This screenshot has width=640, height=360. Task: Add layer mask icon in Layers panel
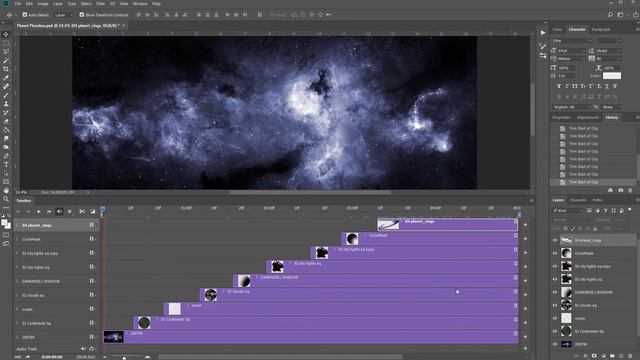[594, 356]
